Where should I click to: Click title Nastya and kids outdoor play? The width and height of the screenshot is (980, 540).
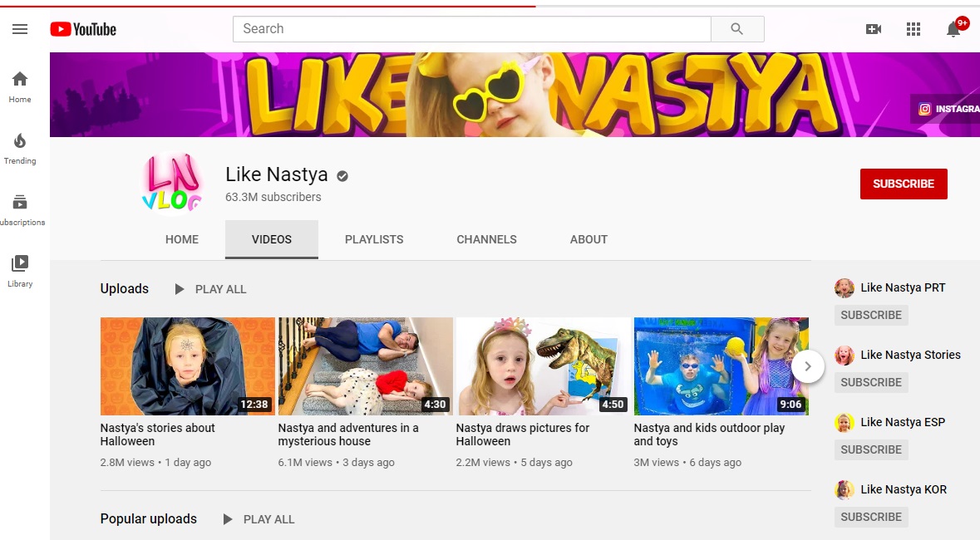709,434
